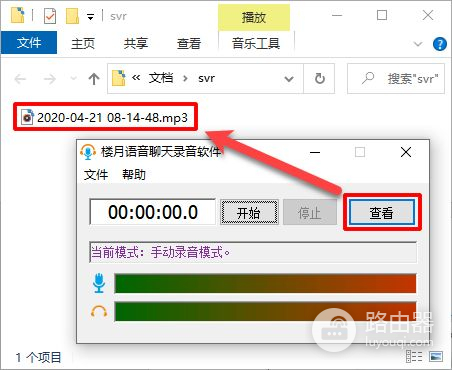Image resolution: width=452 pixels, height=370 pixels.
Task: Click the 查看 button in recorder
Action: click(x=382, y=212)
